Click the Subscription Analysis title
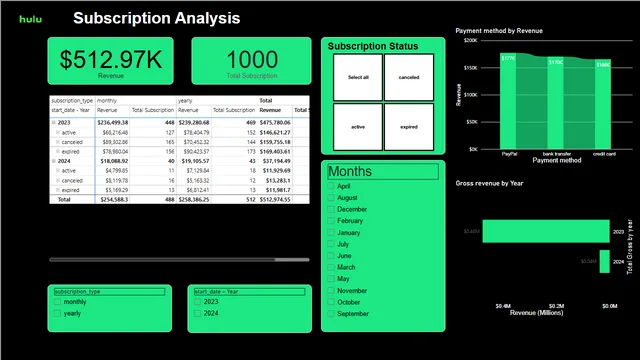Viewport: 640px width, 360px height. point(157,18)
